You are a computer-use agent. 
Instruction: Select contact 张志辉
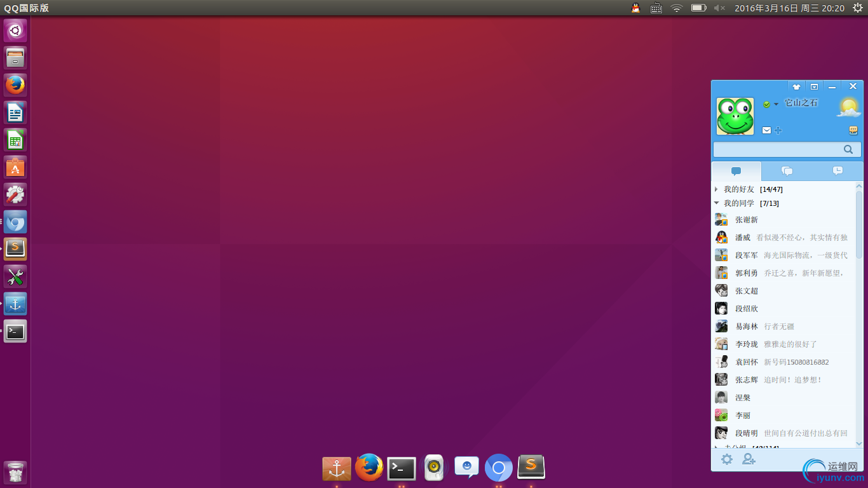pyautogui.click(x=783, y=380)
